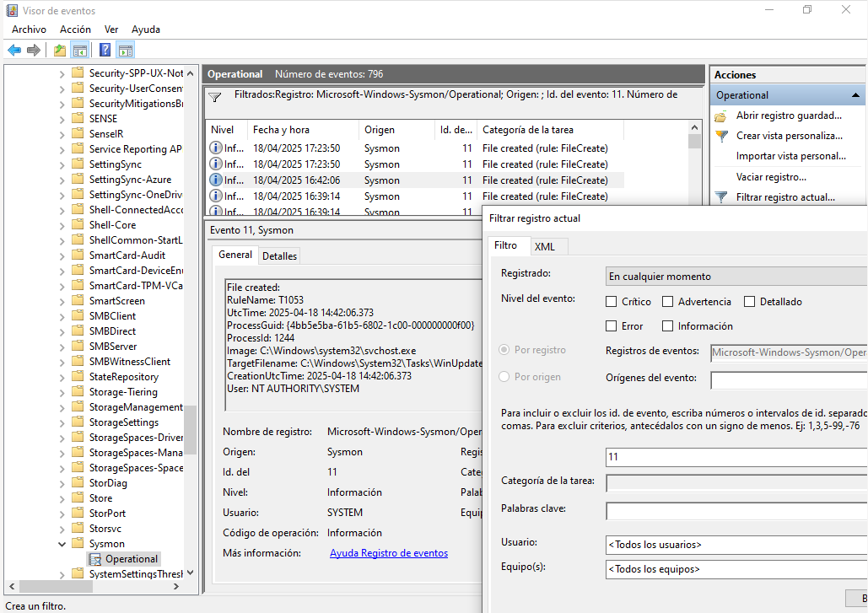Open the Archivo menu
This screenshot has width=868, height=613.
pos(29,30)
